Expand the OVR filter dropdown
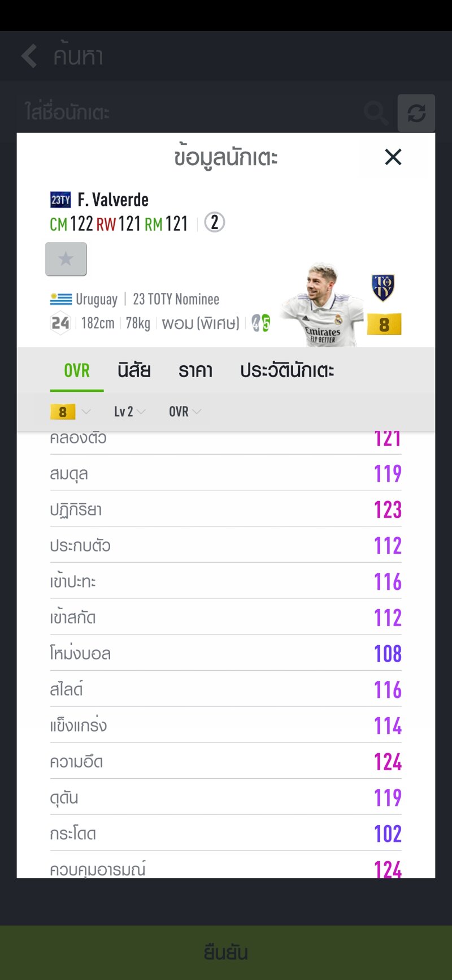Screen dimensions: 452x980 coord(185,412)
